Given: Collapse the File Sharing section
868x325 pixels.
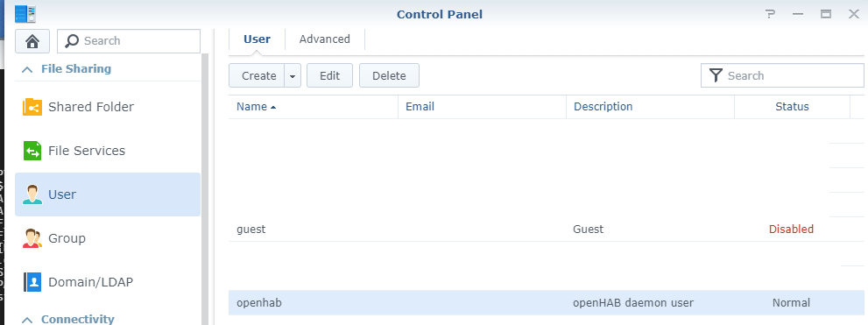Looking at the screenshot, I should [x=26, y=69].
